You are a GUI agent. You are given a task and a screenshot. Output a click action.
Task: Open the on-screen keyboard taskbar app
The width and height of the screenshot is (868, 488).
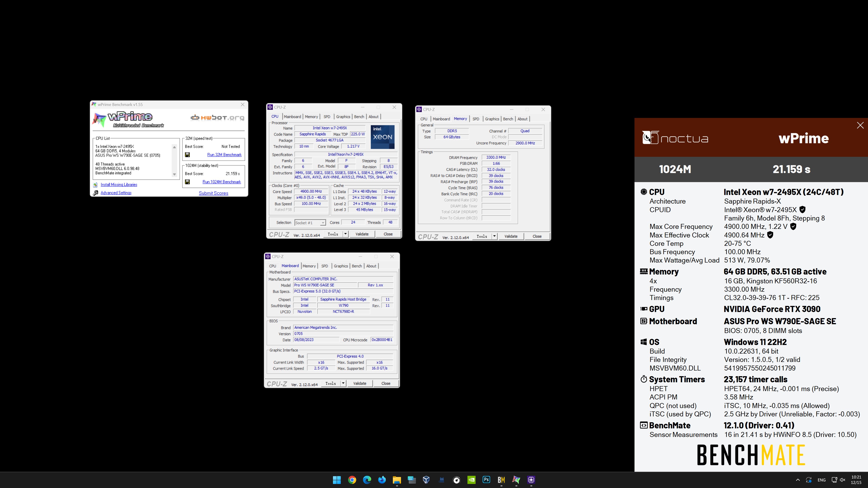(x=411, y=480)
